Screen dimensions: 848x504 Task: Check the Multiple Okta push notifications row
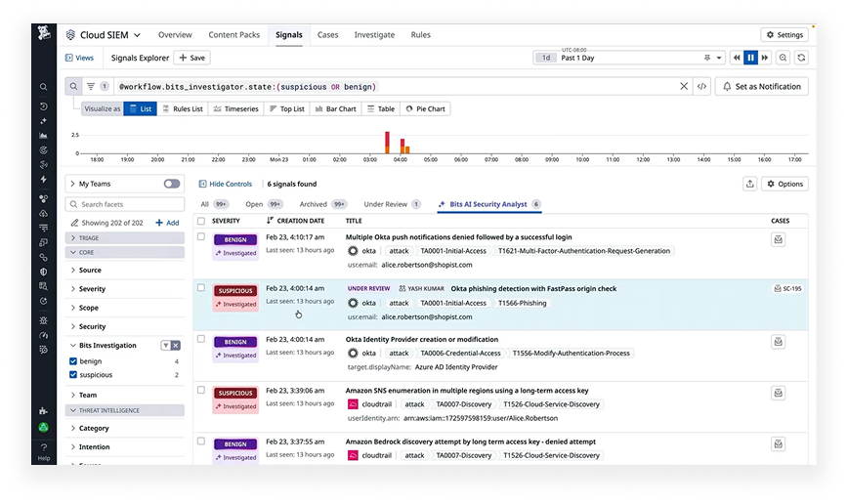(x=201, y=236)
